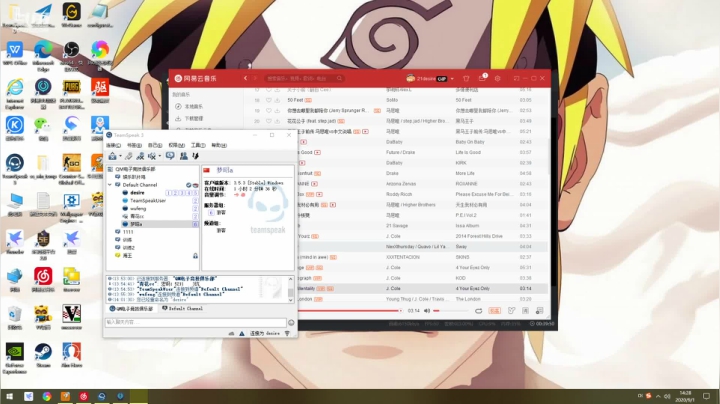
Task: Open first TeamSpeak menu bar item
Action: coord(113,146)
